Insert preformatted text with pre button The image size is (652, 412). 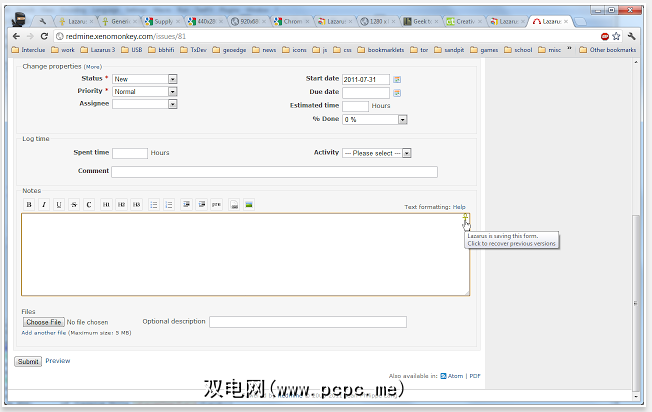click(x=216, y=205)
